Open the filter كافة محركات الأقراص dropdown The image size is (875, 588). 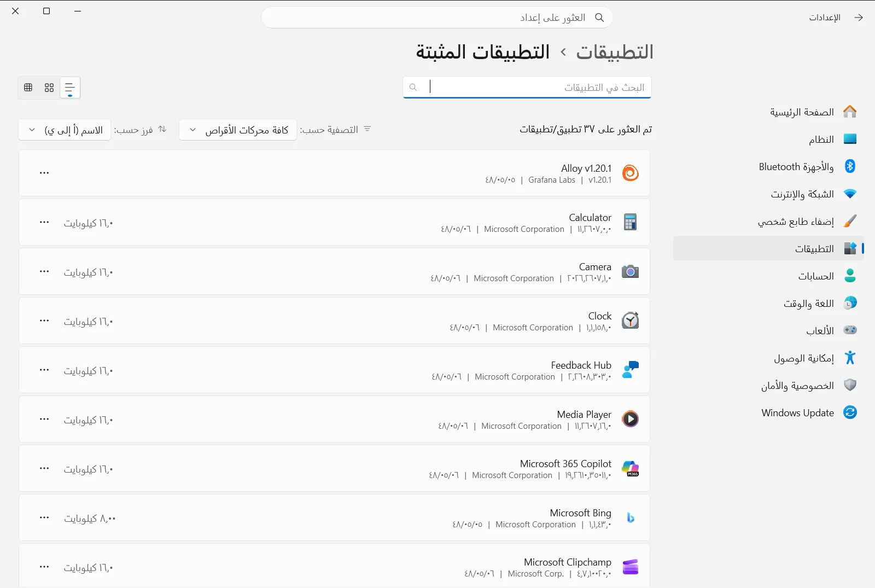click(238, 130)
